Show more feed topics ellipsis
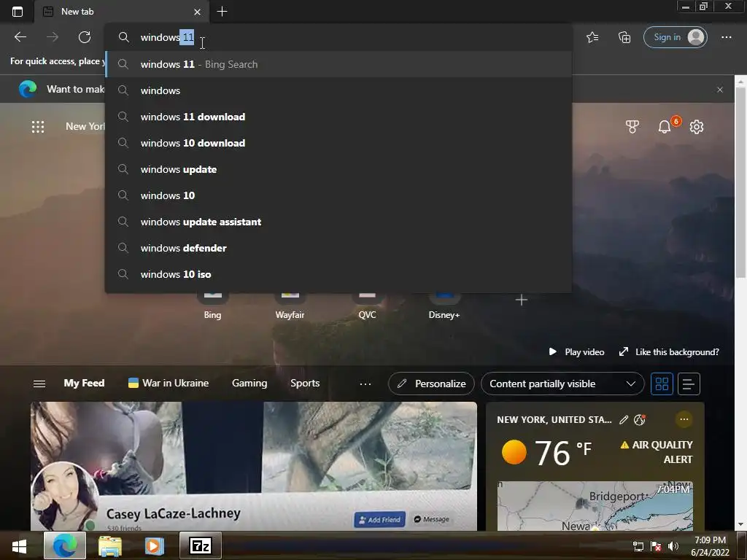The height and width of the screenshot is (560, 747). point(365,384)
